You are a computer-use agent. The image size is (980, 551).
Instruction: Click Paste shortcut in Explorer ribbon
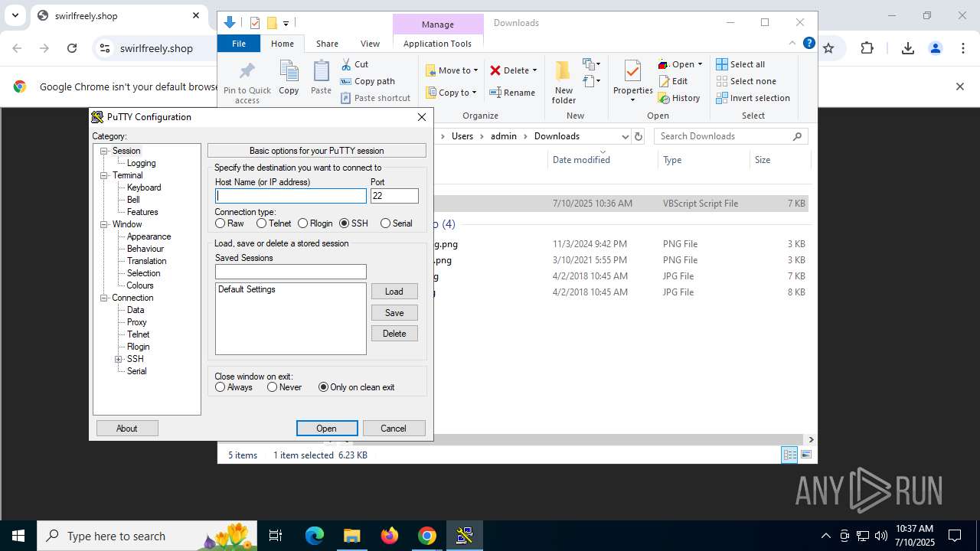(x=375, y=98)
